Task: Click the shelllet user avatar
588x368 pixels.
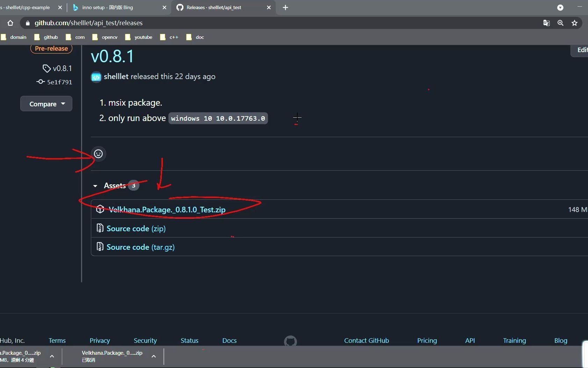Action: point(96,77)
